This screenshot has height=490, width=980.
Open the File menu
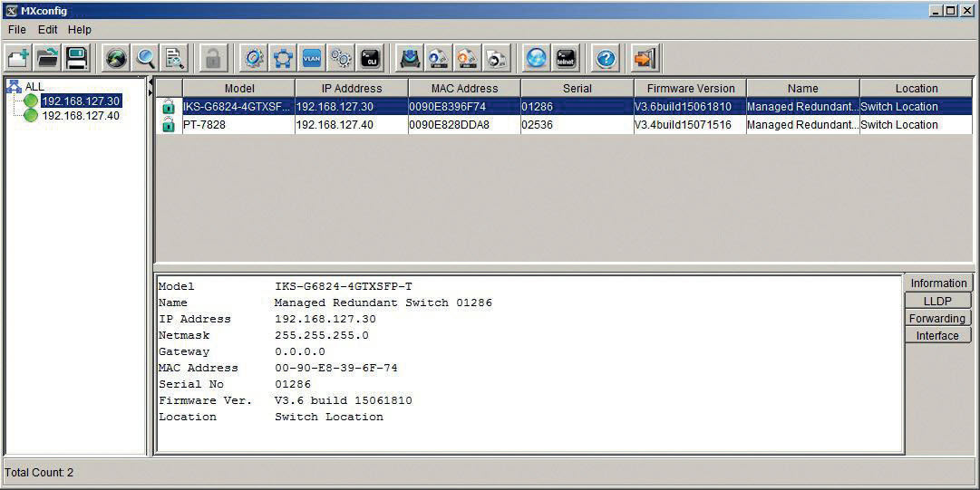click(17, 29)
